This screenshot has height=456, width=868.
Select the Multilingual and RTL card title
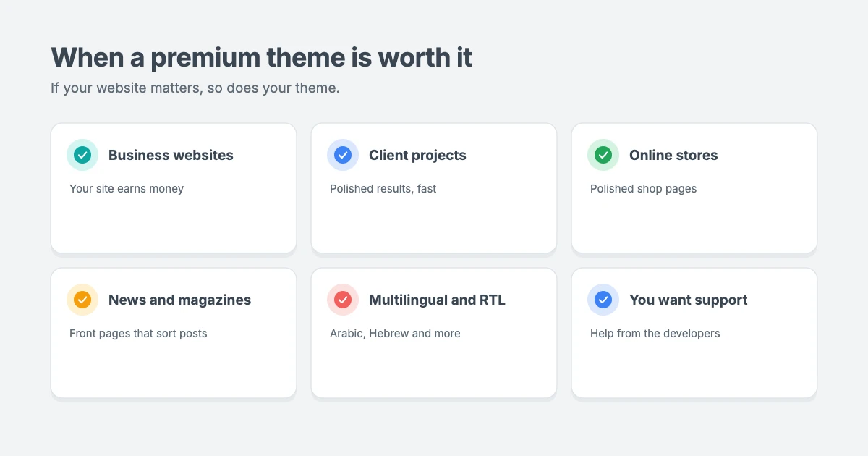tap(437, 300)
